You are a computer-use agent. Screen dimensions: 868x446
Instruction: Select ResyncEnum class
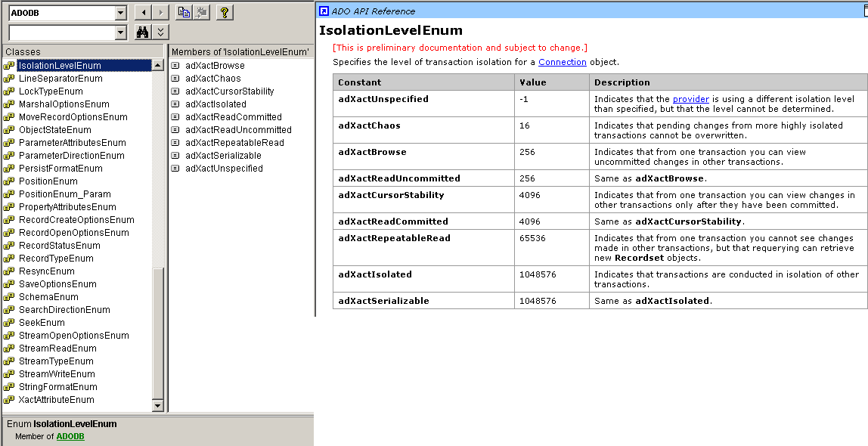[x=47, y=271]
